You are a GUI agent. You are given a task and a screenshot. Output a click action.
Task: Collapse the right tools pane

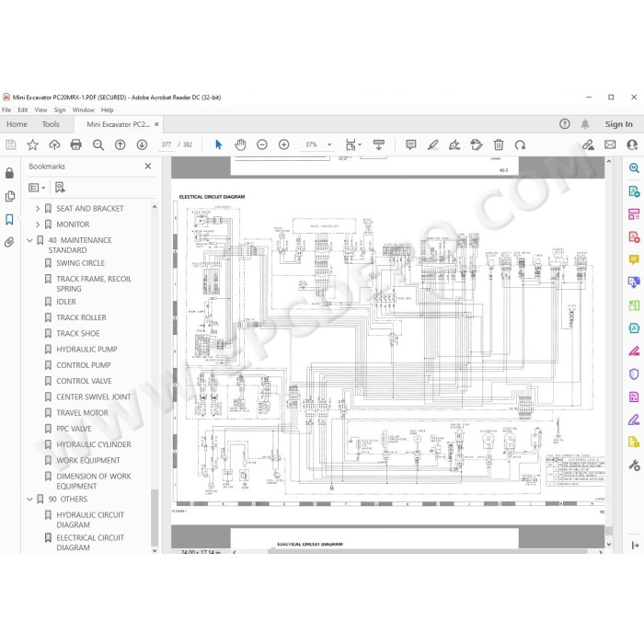pos(635,546)
